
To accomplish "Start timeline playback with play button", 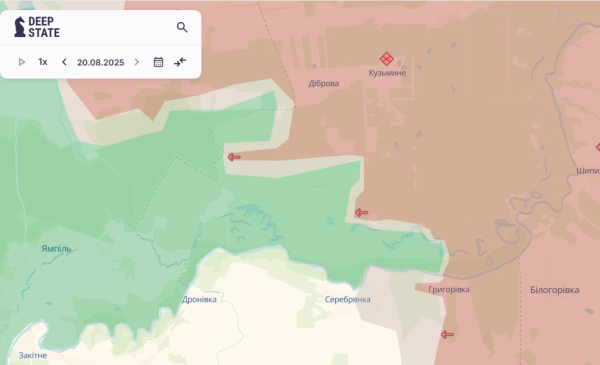I will coord(22,62).
